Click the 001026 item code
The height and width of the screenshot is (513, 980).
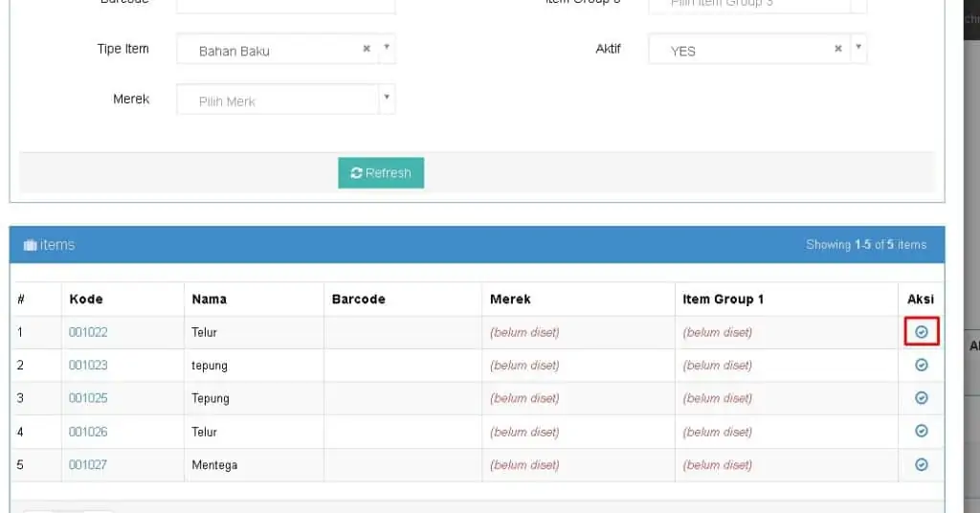click(88, 432)
